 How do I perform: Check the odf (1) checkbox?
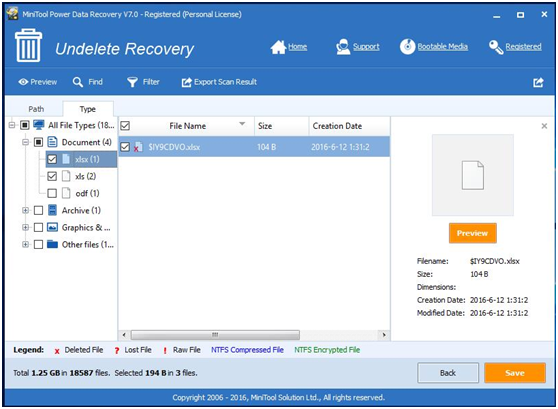[52, 193]
